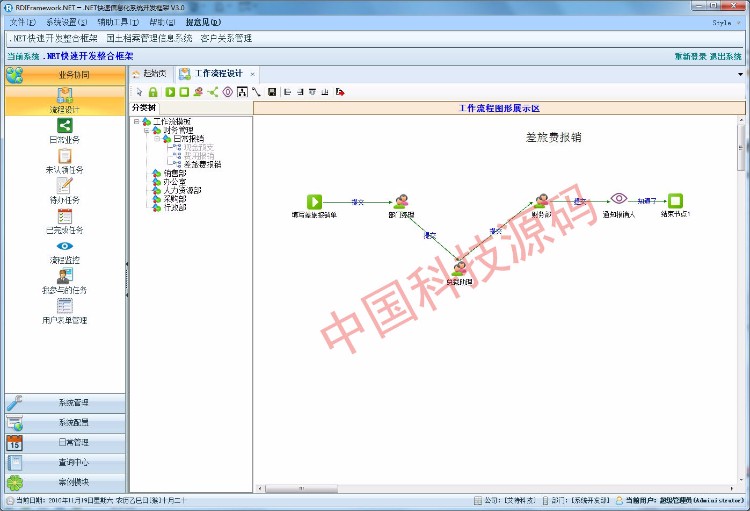Select the pointer arrow tool in designer toolbar
750x511 pixels.
[x=139, y=92]
